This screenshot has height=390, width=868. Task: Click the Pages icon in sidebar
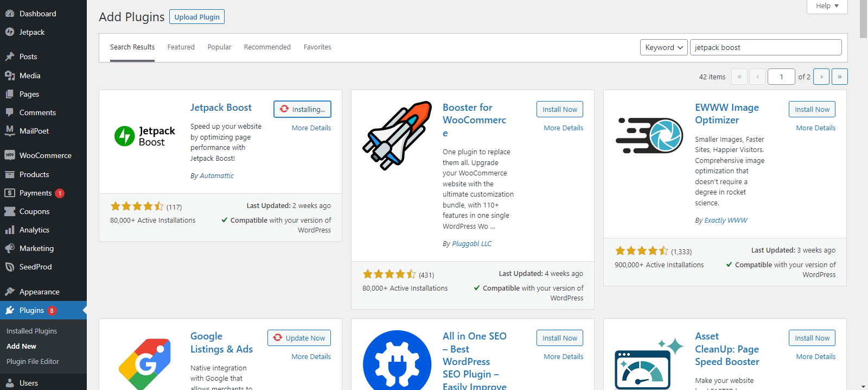[x=10, y=94]
